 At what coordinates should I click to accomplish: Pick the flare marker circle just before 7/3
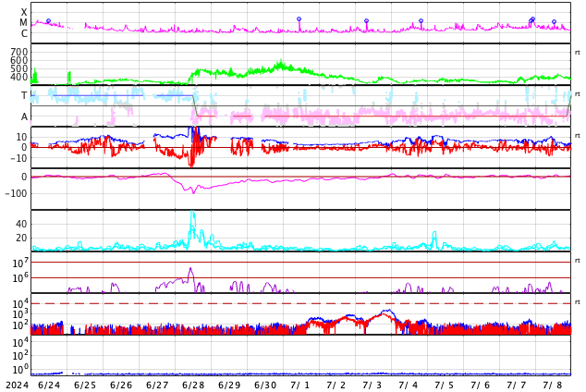pos(367,20)
